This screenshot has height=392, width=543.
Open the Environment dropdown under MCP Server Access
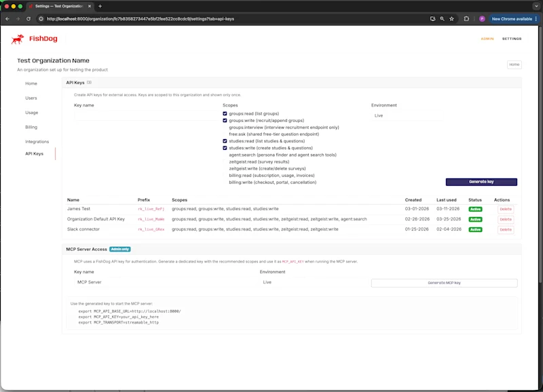pos(313,282)
